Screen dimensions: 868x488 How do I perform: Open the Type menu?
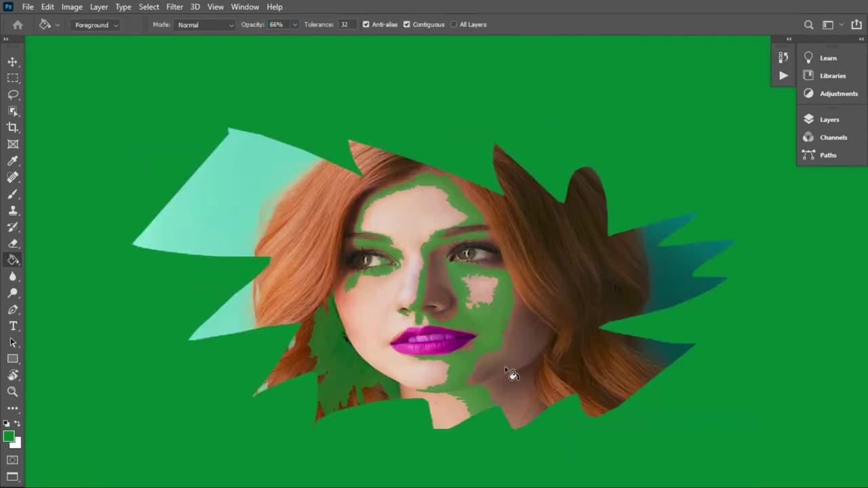[123, 7]
